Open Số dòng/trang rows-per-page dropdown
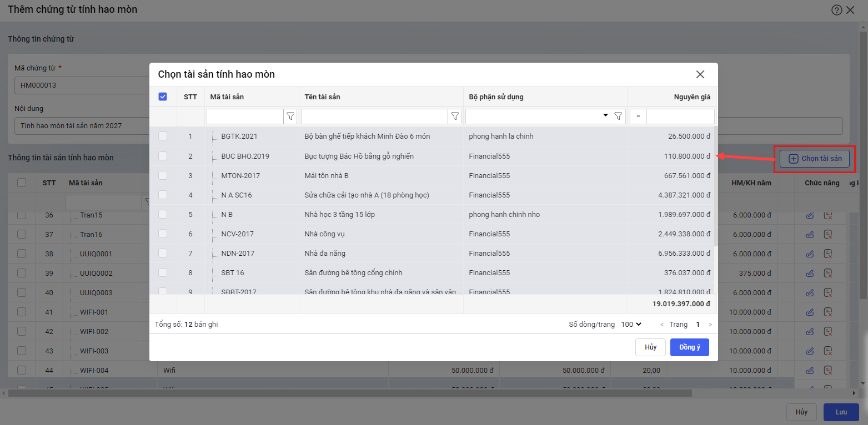Screen dimensions: 868x425 tap(631, 325)
